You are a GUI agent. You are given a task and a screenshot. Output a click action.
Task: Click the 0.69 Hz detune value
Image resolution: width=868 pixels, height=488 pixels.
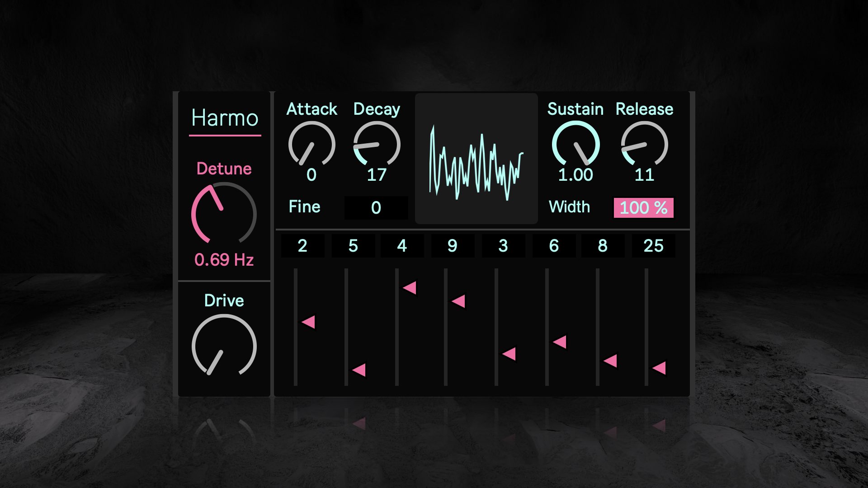[x=224, y=260]
